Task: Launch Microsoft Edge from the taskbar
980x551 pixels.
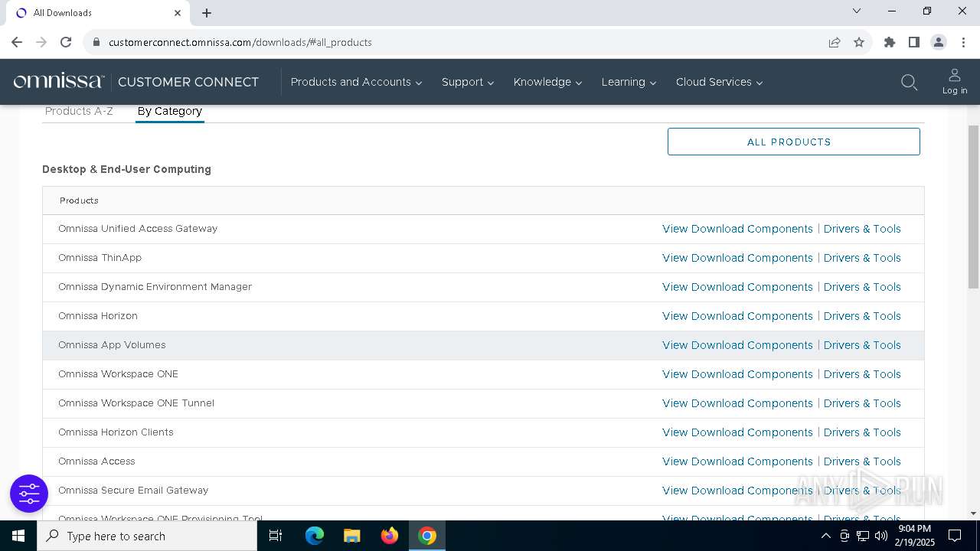Action: point(315,536)
